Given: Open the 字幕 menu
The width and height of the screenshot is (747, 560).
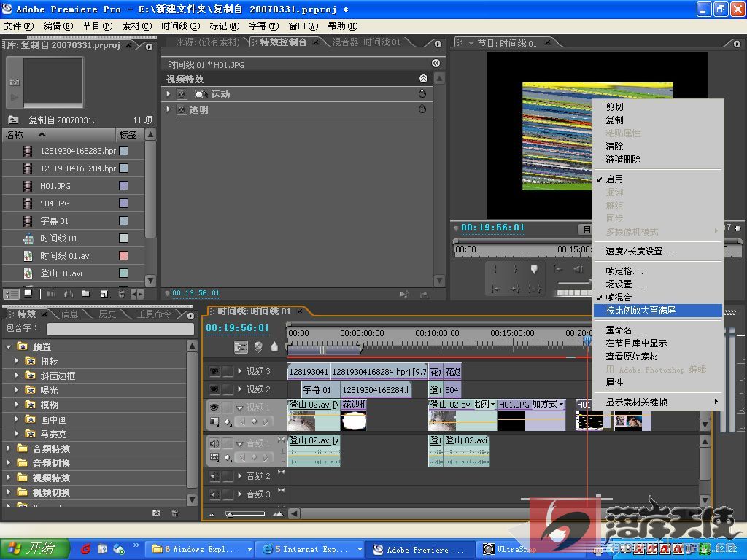Looking at the screenshot, I should tap(263, 26).
